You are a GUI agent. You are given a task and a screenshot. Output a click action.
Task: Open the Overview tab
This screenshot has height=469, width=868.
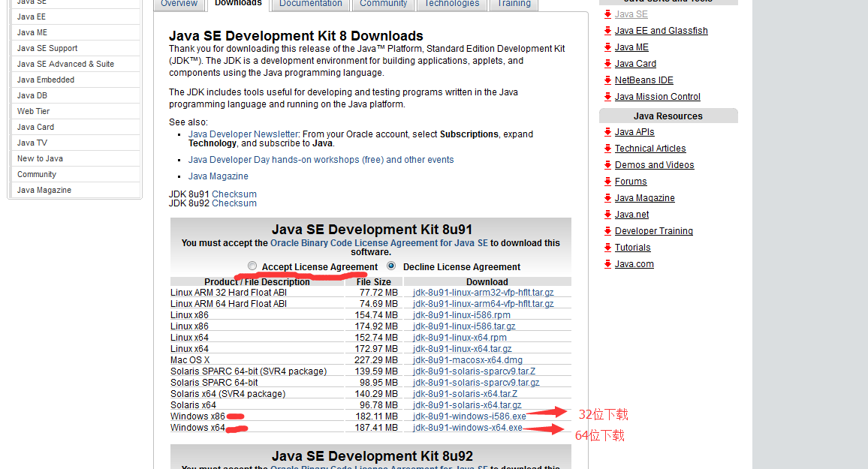click(179, 4)
